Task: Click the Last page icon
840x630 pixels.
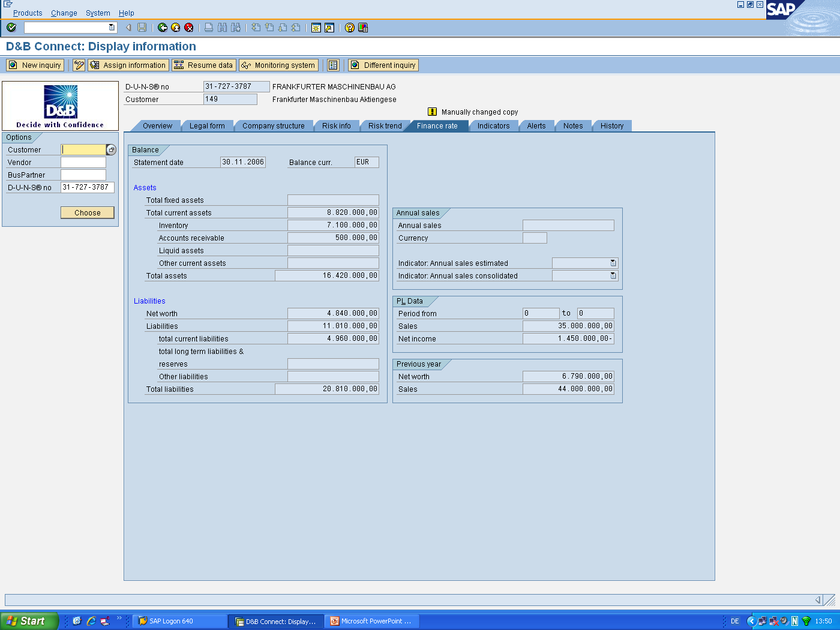Action: (296, 28)
